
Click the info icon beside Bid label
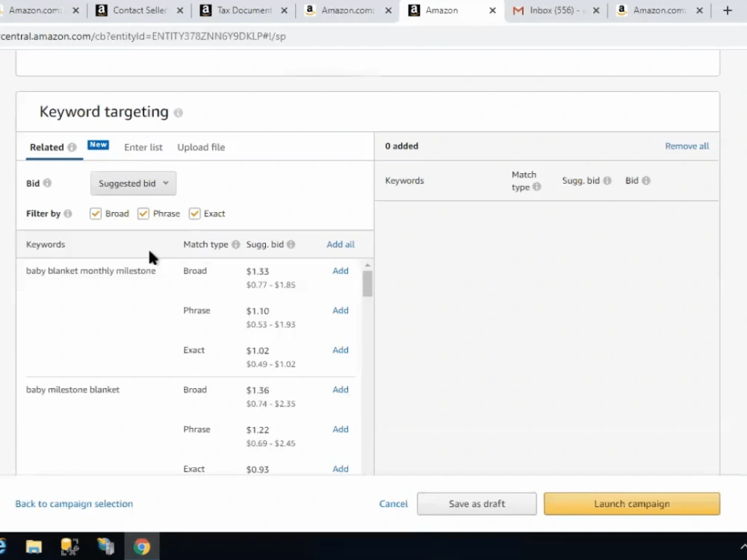click(47, 183)
